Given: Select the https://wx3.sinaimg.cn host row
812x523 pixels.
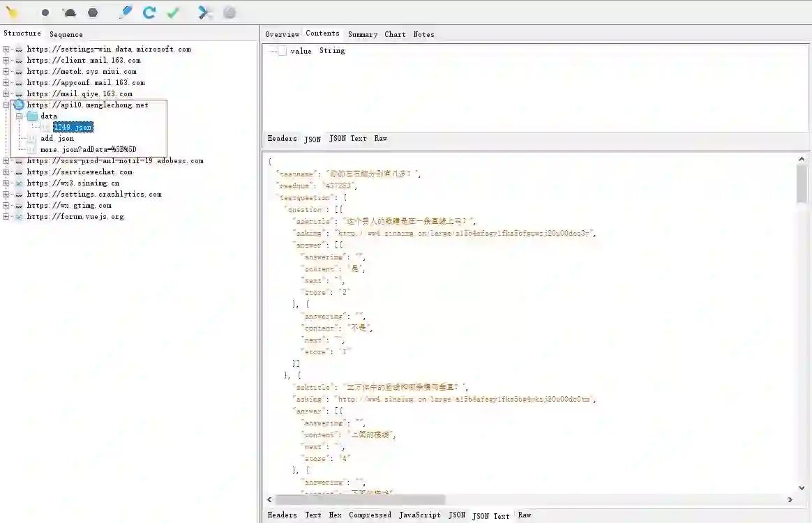Looking at the screenshot, I should click(73, 183).
